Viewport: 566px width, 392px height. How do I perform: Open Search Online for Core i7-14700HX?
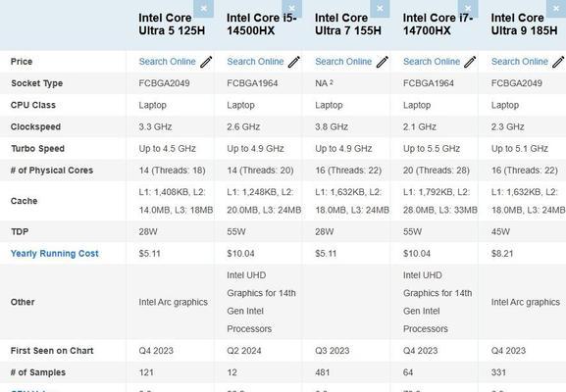pyautogui.click(x=432, y=62)
